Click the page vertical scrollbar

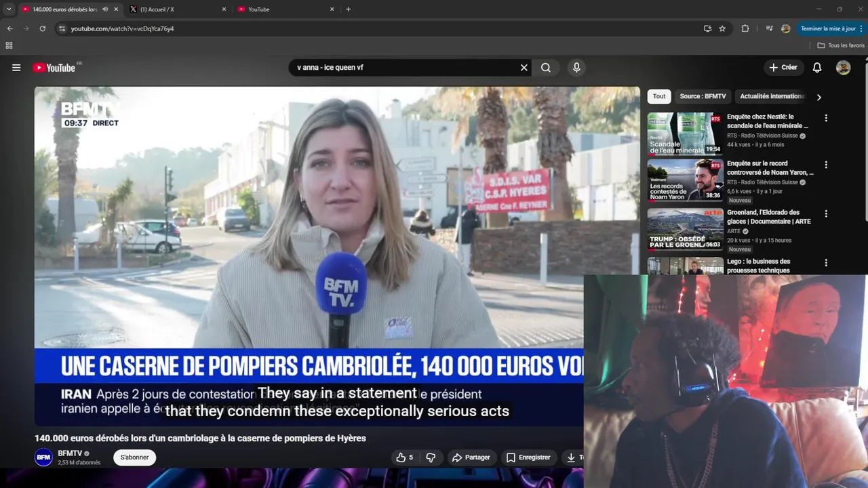tap(865, 142)
